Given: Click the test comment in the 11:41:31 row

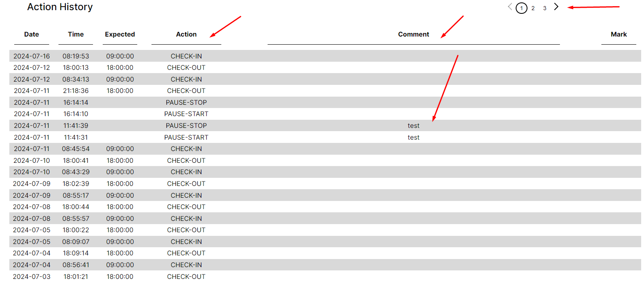Looking at the screenshot, I should (x=413, y=138).
